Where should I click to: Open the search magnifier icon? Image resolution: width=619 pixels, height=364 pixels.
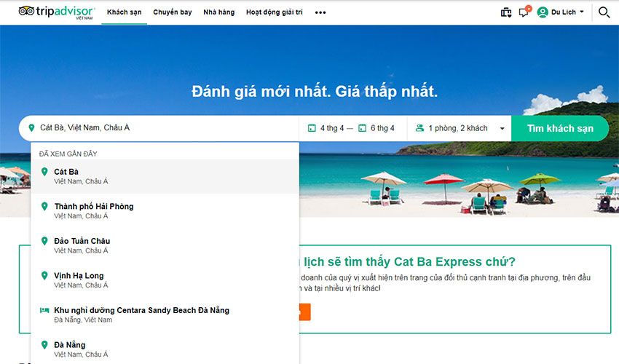tap(604, 12)
